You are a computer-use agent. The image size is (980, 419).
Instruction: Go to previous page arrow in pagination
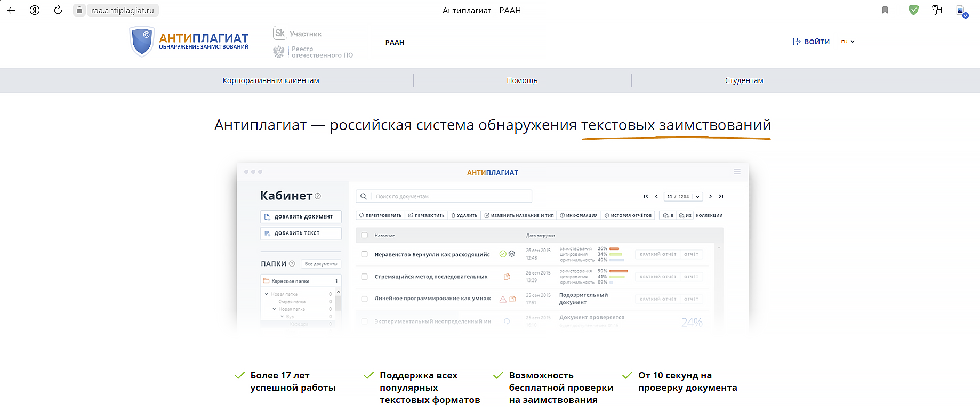click(x=656, y=196)
